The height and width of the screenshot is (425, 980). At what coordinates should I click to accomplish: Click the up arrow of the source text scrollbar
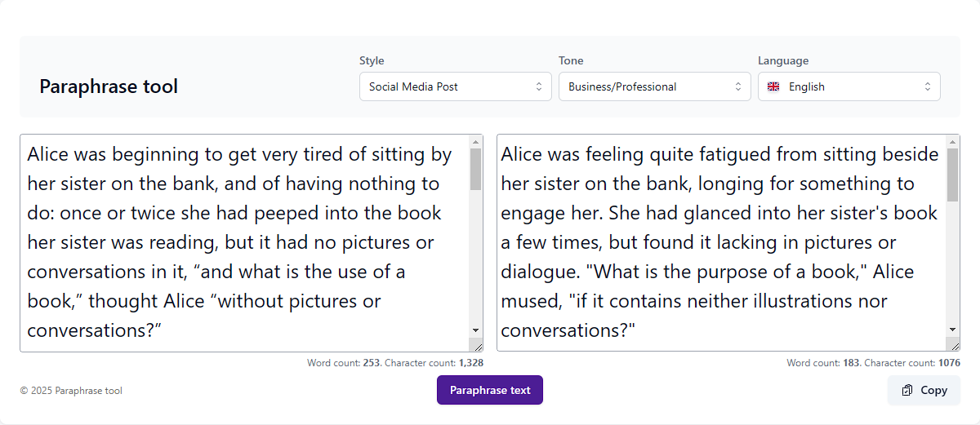click(x=475, y=142)
